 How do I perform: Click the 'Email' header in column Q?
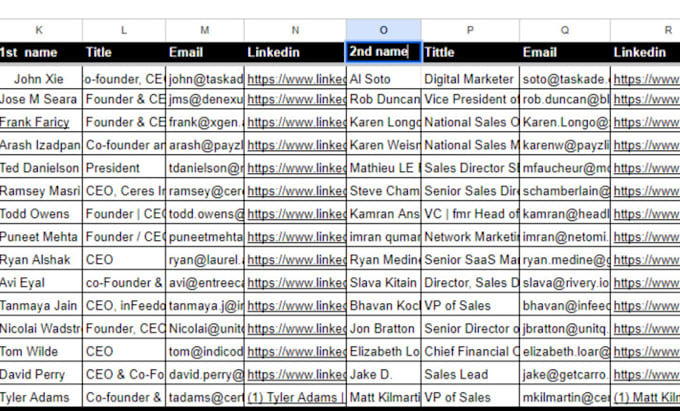tap(565, 52)
